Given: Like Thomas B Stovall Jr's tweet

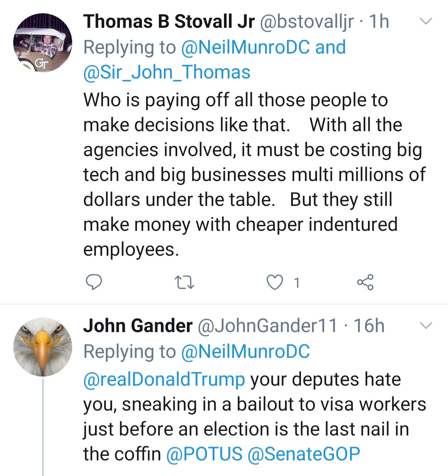Looking at the screenshot, I should tap(274, 283).
